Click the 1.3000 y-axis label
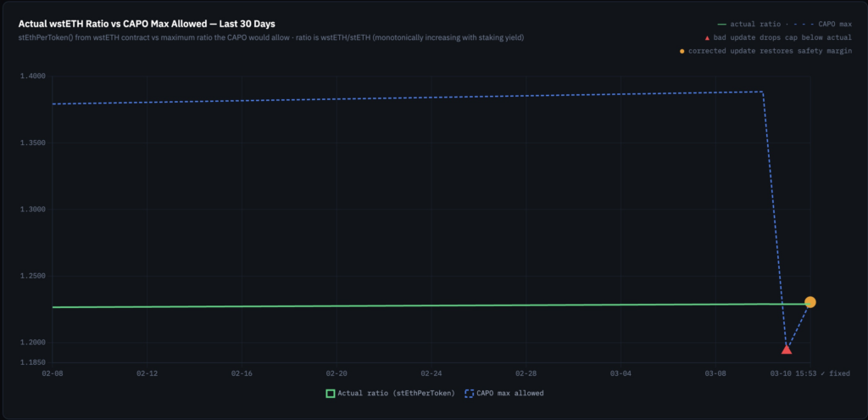The width and height of the screenshot is (868, 420). click(34, 210)
